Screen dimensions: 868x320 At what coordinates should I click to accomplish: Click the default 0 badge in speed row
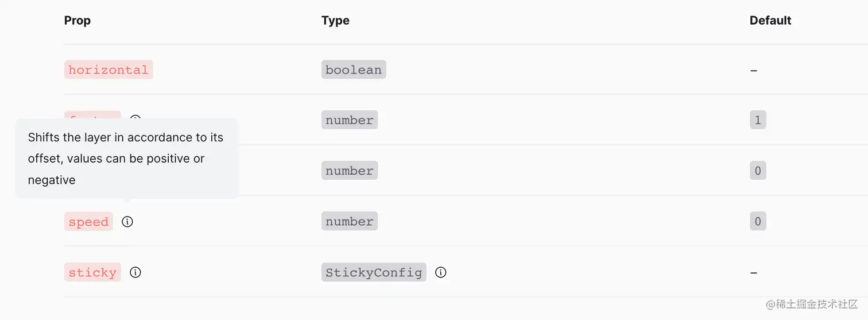click(x=758, y=222)
